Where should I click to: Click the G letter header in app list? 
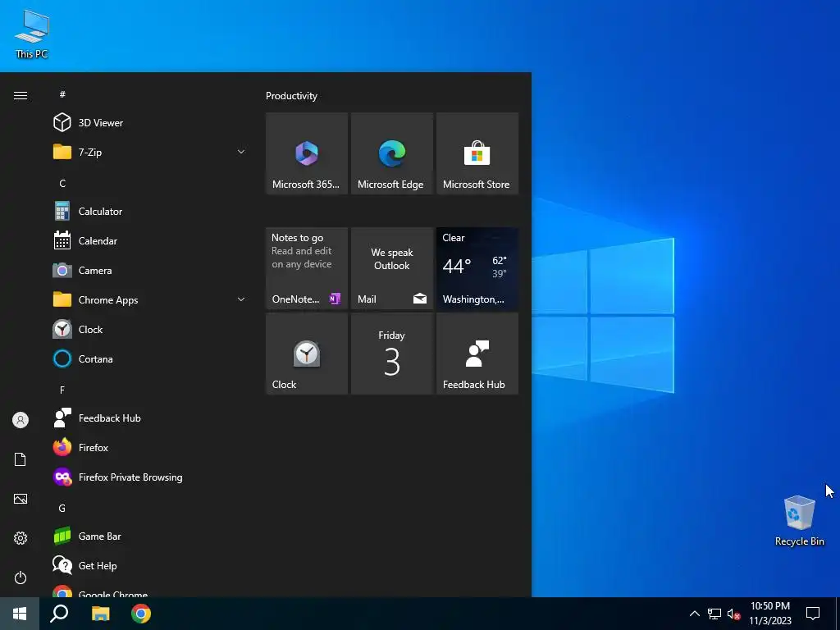tap(62, 508)
